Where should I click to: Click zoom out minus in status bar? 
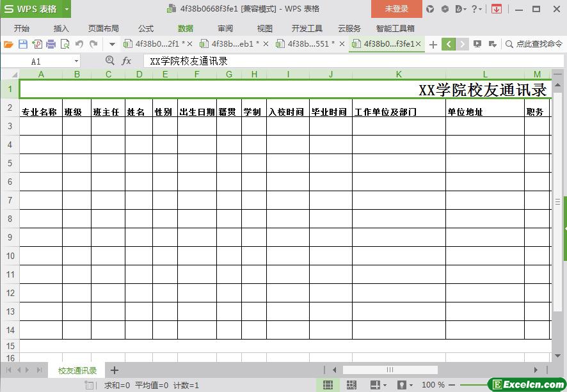point(452,385)
